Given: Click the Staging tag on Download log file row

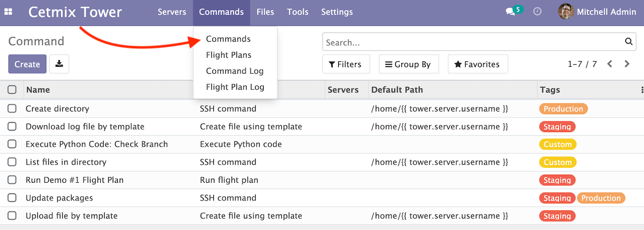Looking at the screenshot, I should 557,127.
